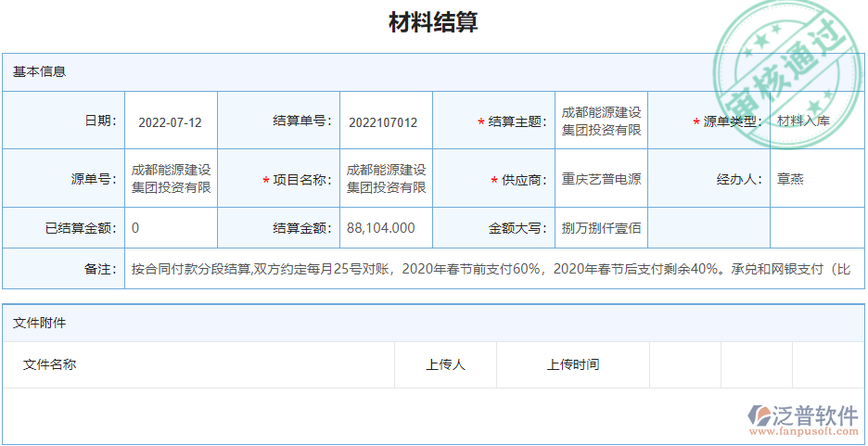Select the 结算单号 field with 2022107012
The width and height of the screenshot is (868, 446).
coord(384,121)
